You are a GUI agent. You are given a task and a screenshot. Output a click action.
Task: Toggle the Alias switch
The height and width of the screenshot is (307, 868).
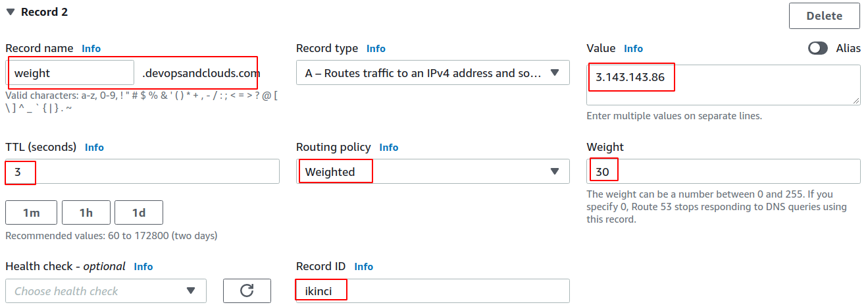[x=818, y=48]
